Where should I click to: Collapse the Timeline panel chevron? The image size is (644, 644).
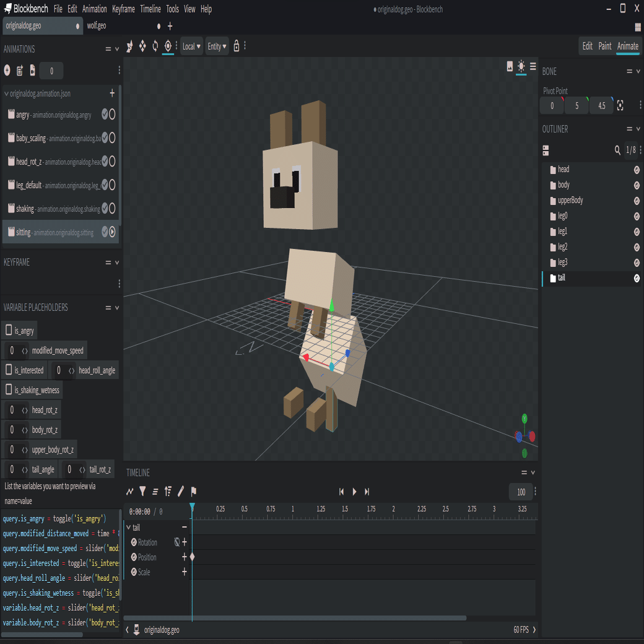point(533,472)
